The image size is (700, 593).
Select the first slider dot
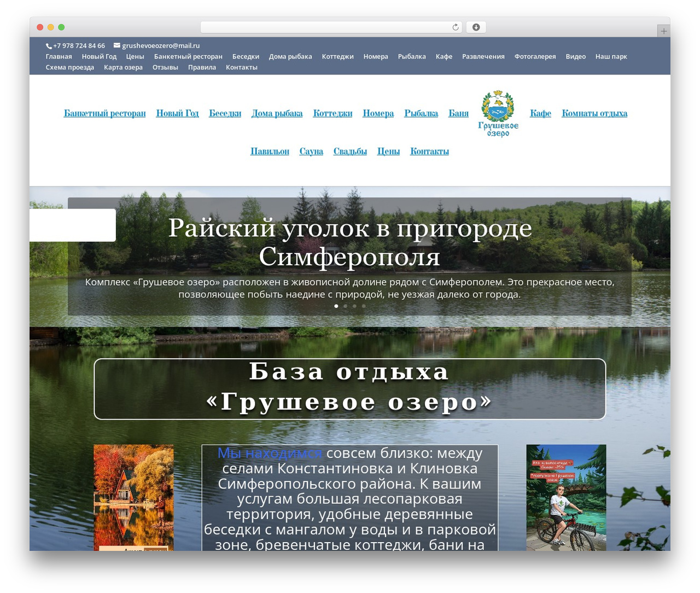tap(336, 306)
